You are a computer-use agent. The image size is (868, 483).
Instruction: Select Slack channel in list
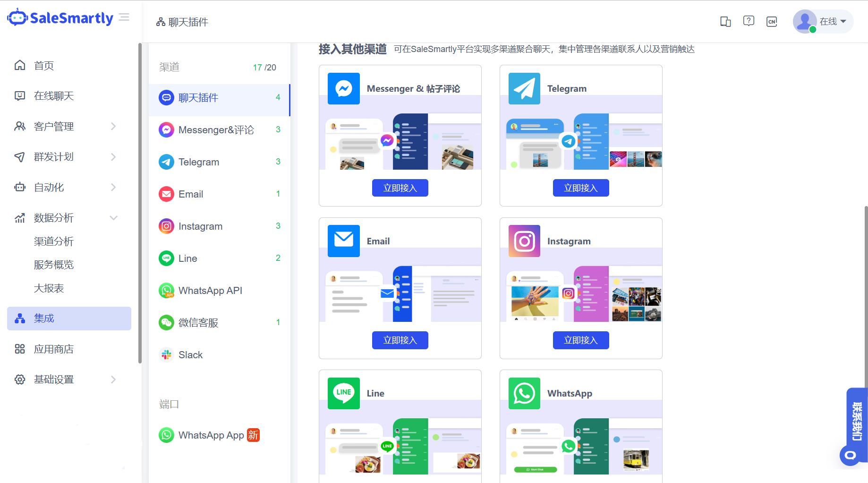(x=219, y=355)
